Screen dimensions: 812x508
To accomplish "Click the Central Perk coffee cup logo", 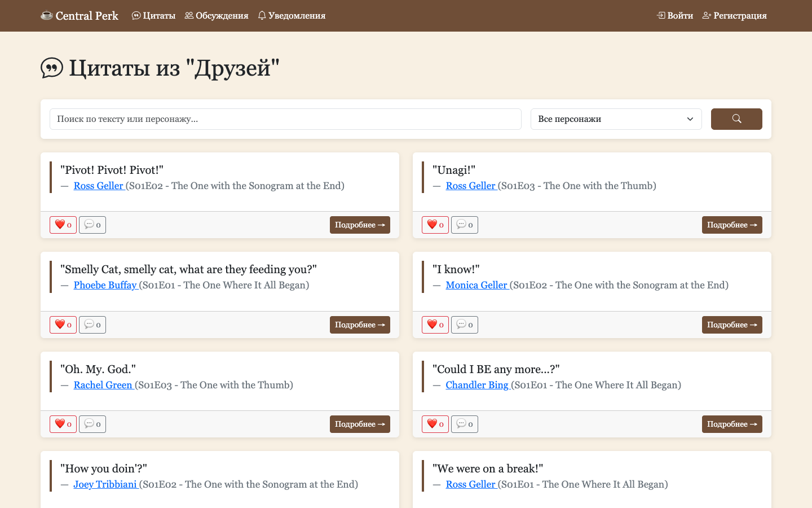I will 80,16.
